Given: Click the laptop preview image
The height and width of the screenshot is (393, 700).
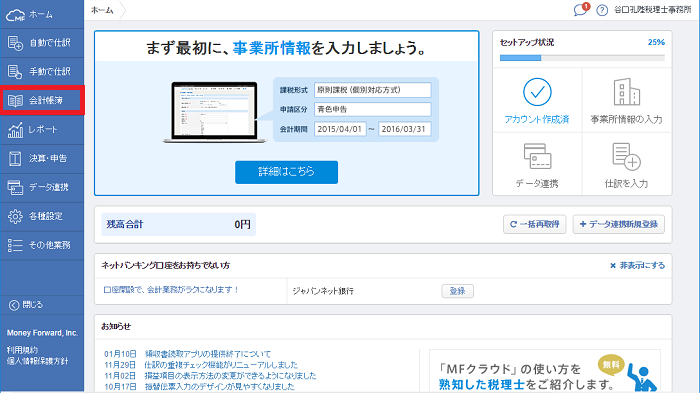Looking at the screenshot, I should 215,112.
